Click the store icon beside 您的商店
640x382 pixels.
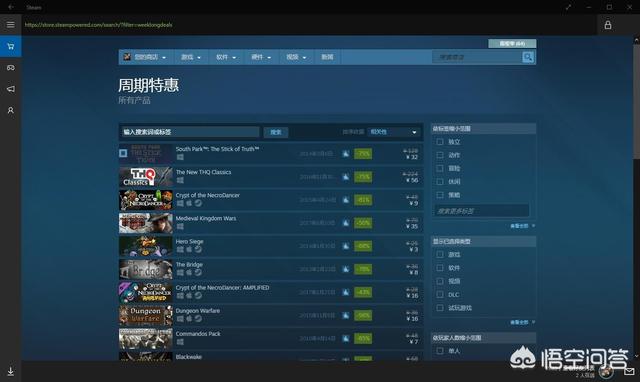[x=127, y=57]
